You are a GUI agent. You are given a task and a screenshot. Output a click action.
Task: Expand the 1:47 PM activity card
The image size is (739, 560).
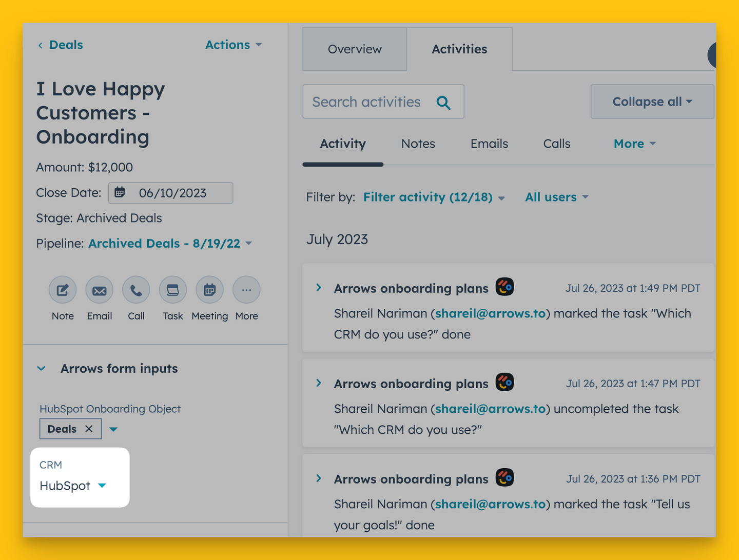pyautogui.click(x=319, y=384)
